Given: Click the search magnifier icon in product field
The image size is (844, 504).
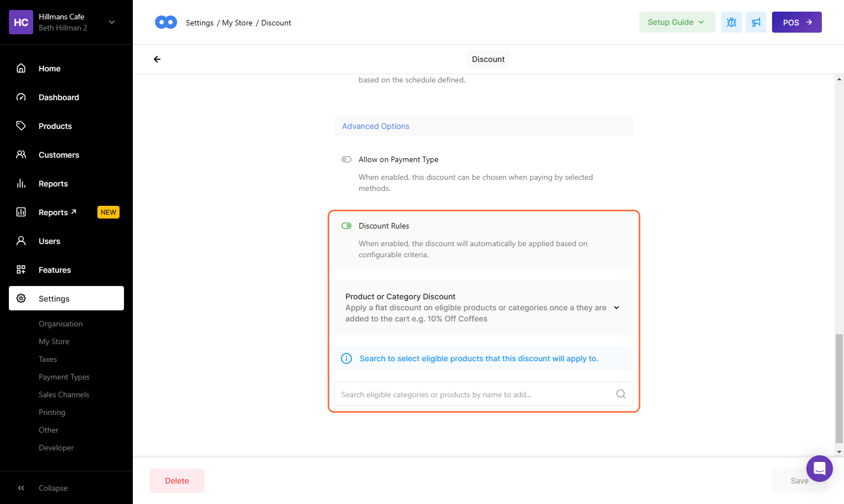Looking at the screenshot, I should pyautogui.click(x=620, y=394).
